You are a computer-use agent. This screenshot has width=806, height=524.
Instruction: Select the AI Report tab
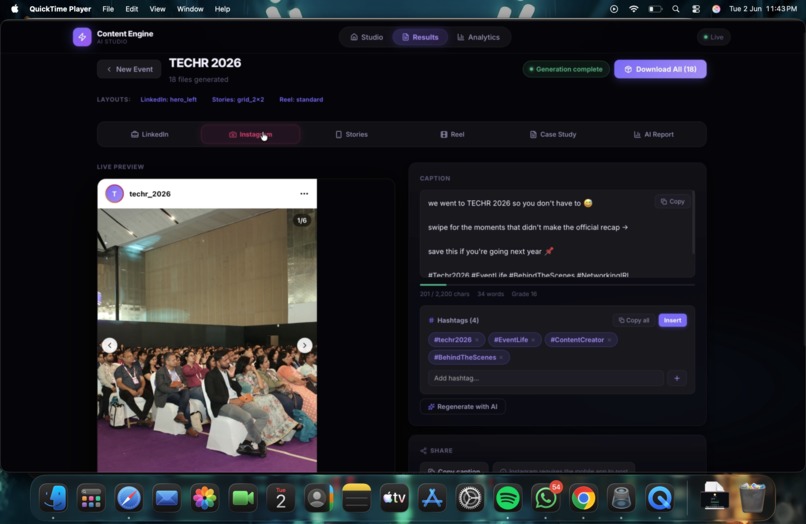point(654,134)
